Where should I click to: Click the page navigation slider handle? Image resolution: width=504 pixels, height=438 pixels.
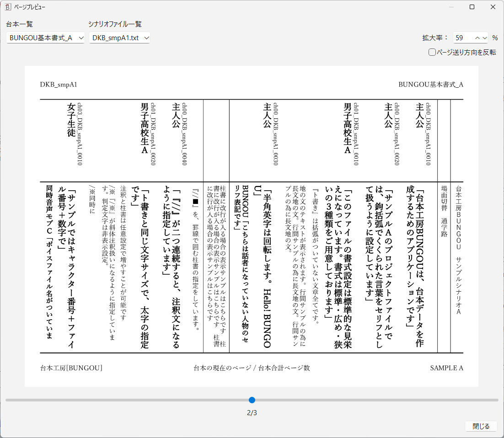click(252, 400)
